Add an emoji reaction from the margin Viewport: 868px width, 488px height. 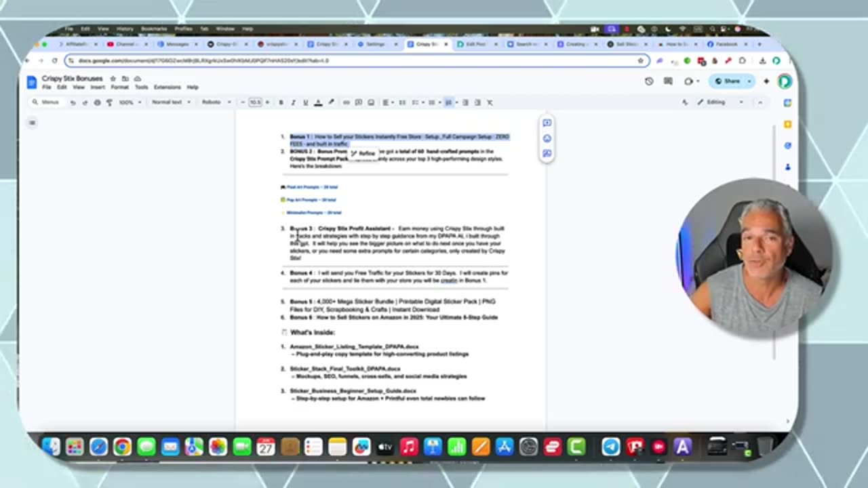[x=547, y=138]
